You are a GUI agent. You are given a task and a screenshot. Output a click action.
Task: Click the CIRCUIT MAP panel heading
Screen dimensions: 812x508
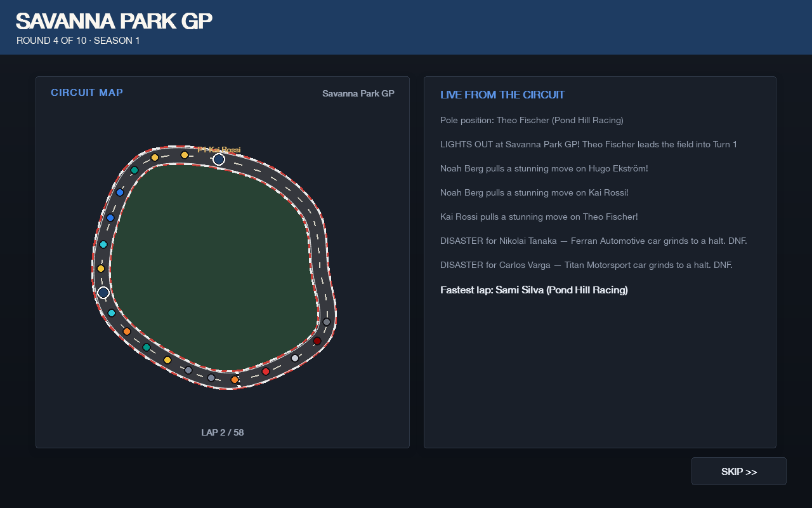click(x=87, y=92)
